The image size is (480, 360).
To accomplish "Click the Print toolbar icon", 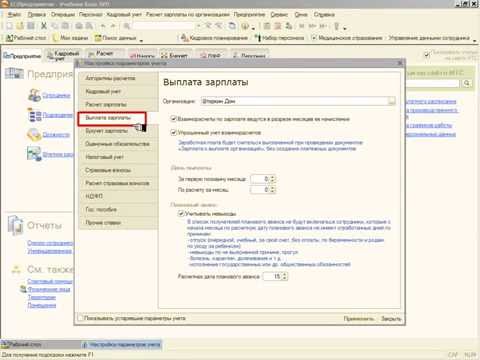I will 79,26.
